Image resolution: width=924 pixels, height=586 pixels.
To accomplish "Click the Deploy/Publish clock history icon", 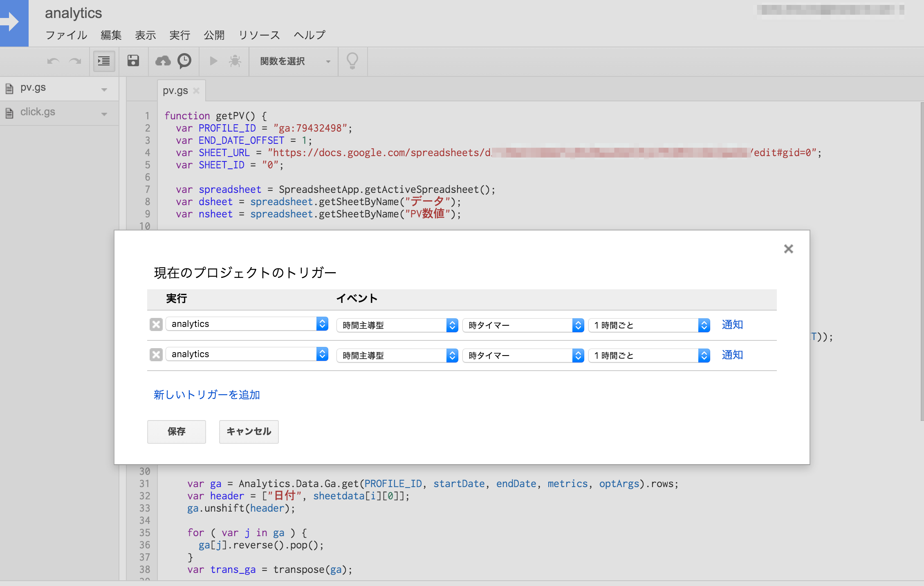I will click(185, 62).
